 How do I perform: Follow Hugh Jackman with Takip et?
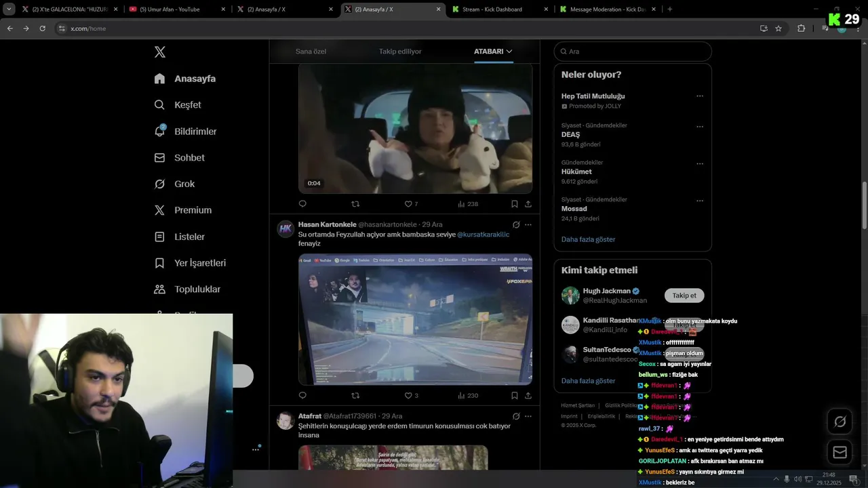(x=684, y=296)
